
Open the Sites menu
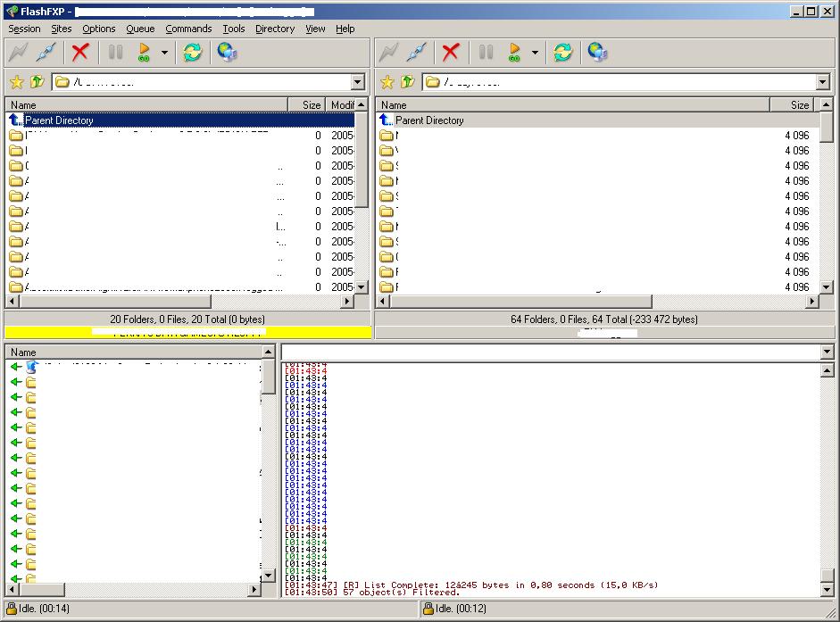point(62,29)
